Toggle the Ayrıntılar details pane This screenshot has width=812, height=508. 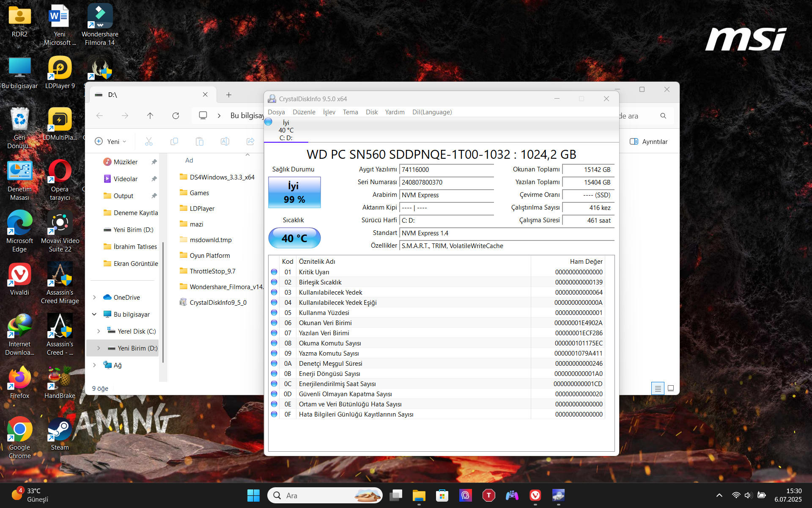point(648,141)
